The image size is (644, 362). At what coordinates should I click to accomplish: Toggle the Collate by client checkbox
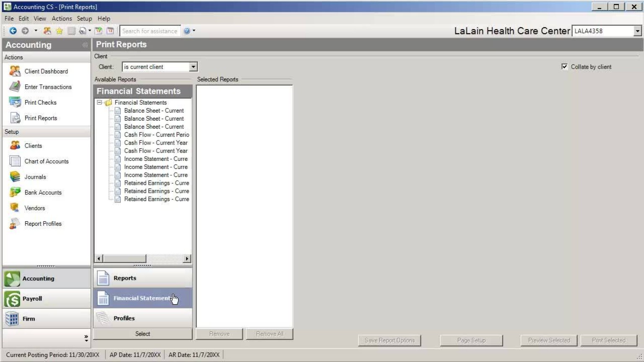tap(564, 67)
